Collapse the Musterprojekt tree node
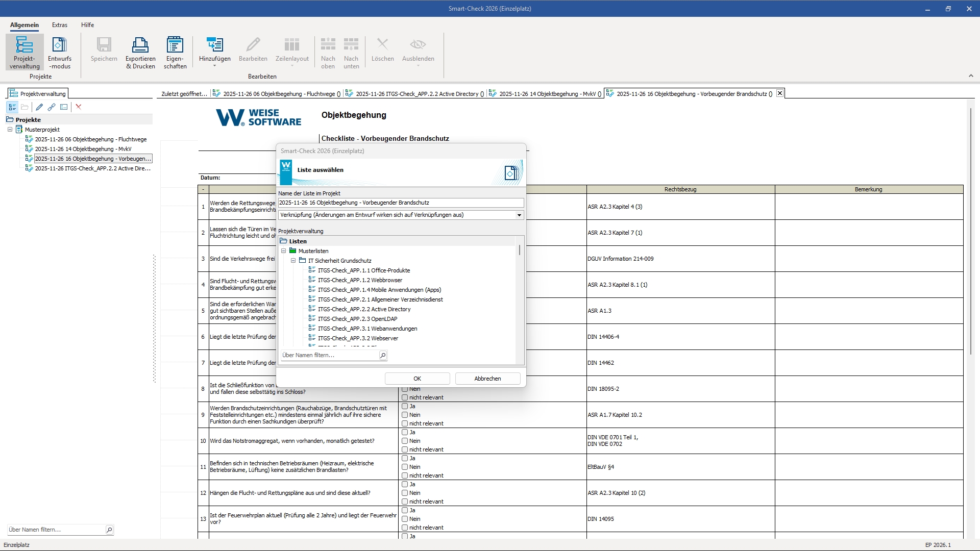980x551 pixels. pos(10,130)
